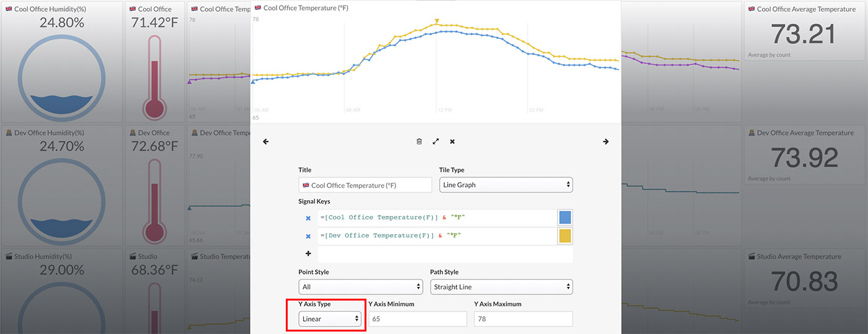
Task: Add a new signal key with plus icon
Action: [x=308, y=254]
